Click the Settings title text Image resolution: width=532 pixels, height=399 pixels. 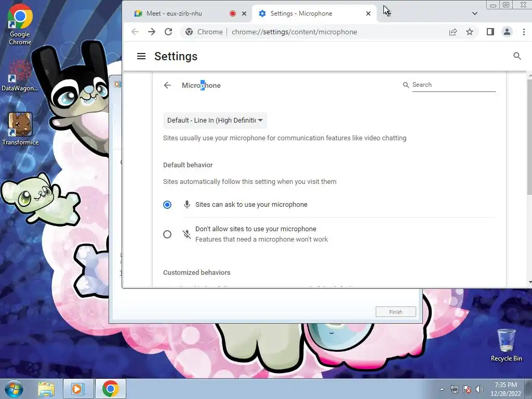click(x=176, y=56)
